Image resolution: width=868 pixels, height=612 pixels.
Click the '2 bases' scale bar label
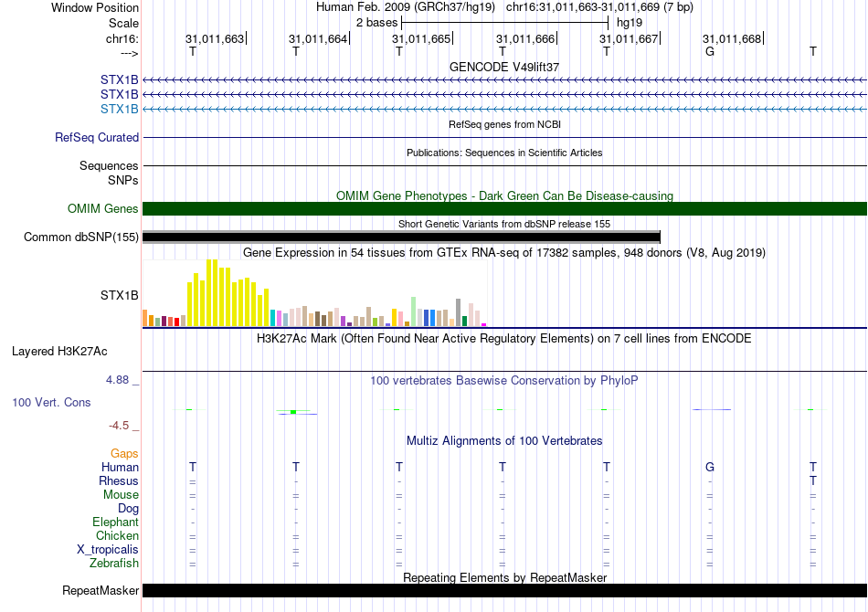pos(376,23)
